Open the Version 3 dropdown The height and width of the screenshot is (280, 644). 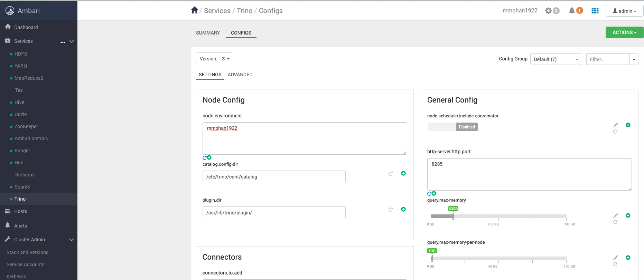point(215,59)
